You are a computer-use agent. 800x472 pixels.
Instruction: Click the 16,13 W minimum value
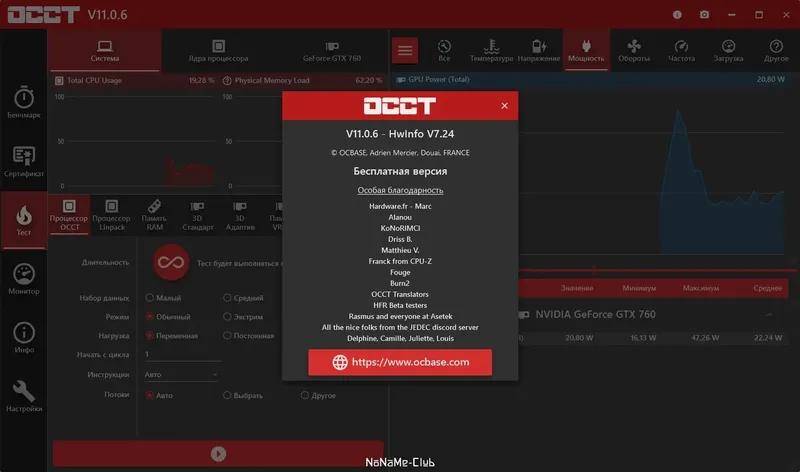click(643, 338)
